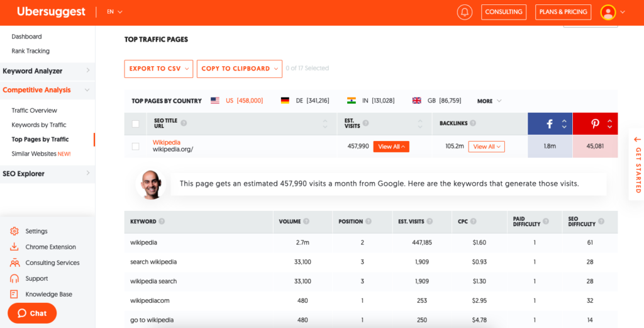Click the 447,185 est. visits value
Viewport: 644px width, 328px height.
click(422, 242)
